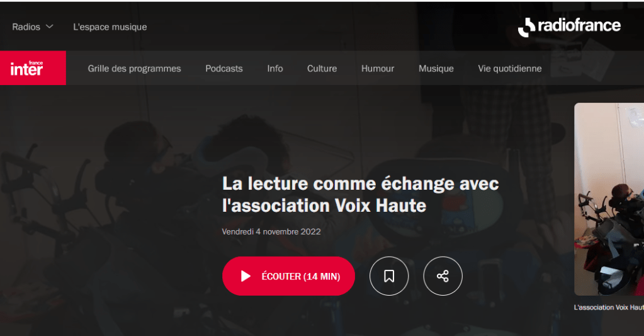Viewport: 644px width, 336px height.
Task: Open the association Voix Haute photo thumbnail
Action: 609,199
